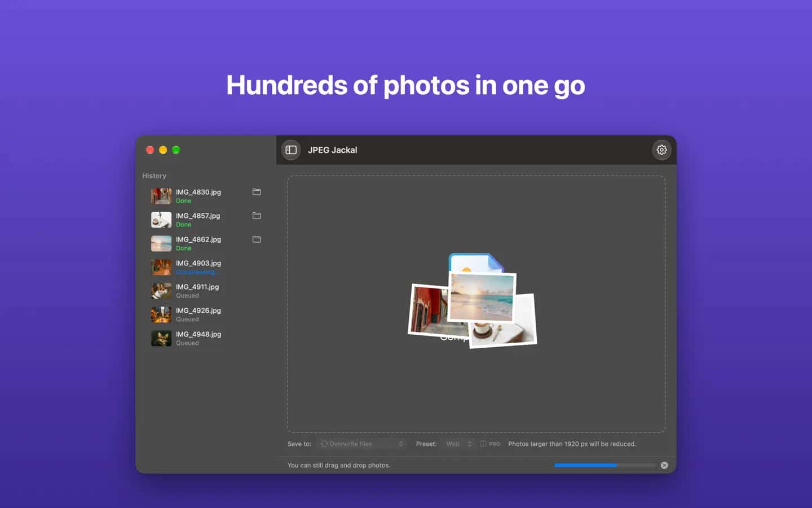The height and width of the screenshot is (508, 812).
Task: Click the 'Preset:' label
Action: click(x=426, y=444)
